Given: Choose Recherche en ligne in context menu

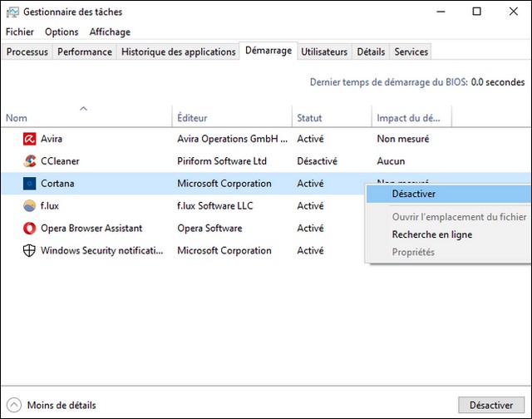Looking at the screenshot, I should (449, 234).
